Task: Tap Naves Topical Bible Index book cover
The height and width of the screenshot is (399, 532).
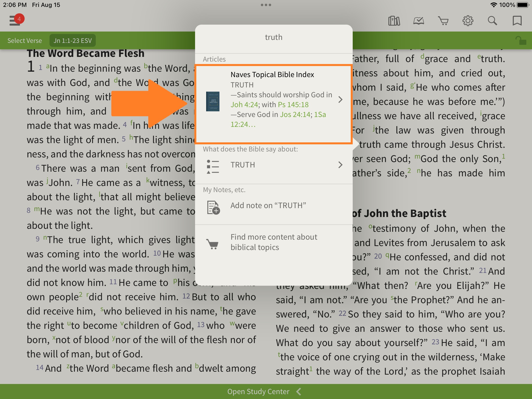Action: (x=213, y=101)
